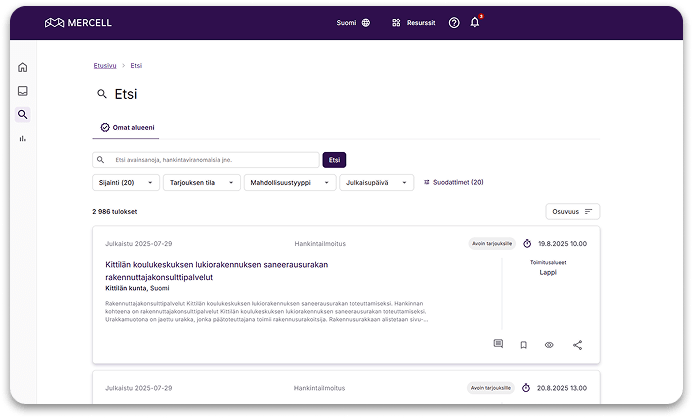Screen dimensions: 693x418
Task: Click Hankintailmoitus label on first card
Action: pyautogui.click(x=320, y=243)
